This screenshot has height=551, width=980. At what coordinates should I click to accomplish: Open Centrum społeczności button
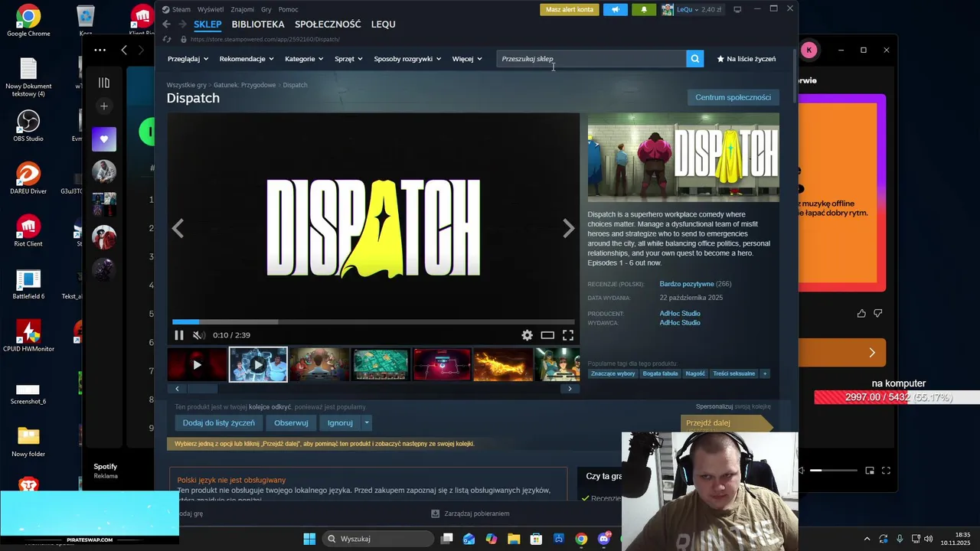tap(733, 97)
